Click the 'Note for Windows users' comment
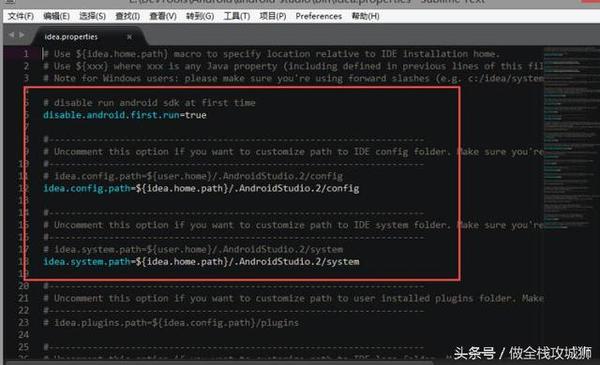This screenshot has height=365, width=600. pos(293,78)
